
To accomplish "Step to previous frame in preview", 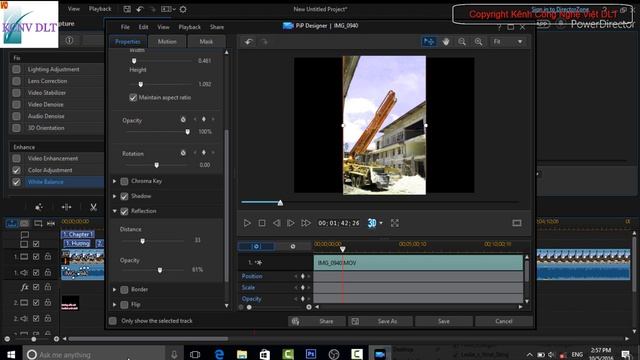I will [x=276, y=223].
